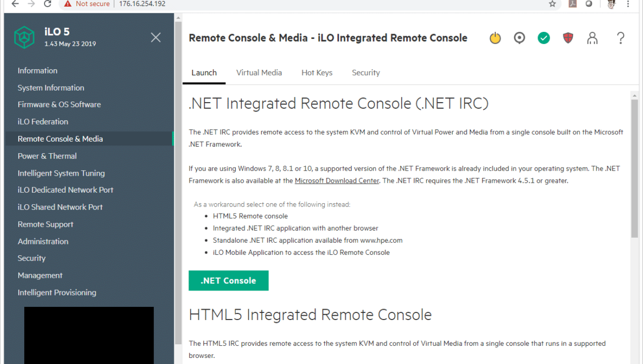
Task: Follow the Microsoft Download Center link
Action: [x=337, y=181]
